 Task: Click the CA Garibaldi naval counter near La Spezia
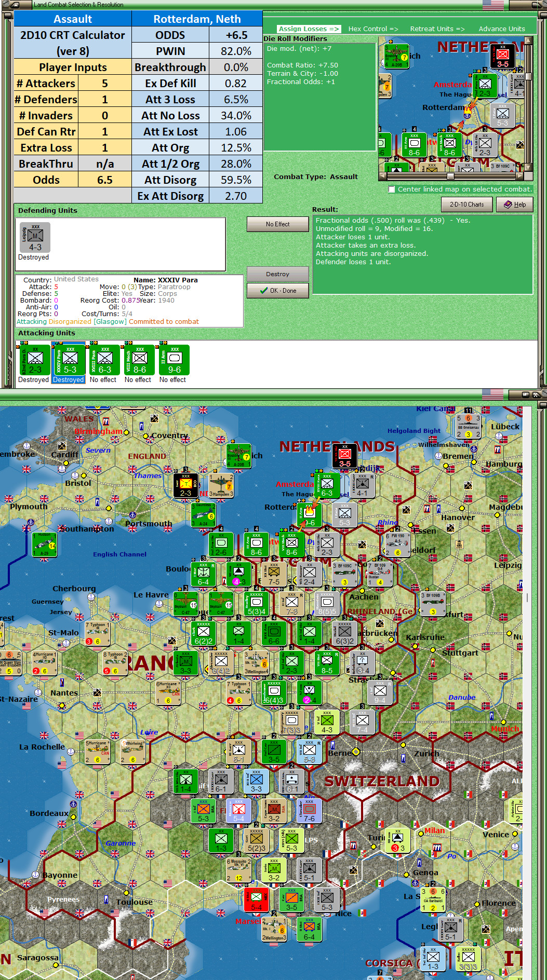[433, 900]
